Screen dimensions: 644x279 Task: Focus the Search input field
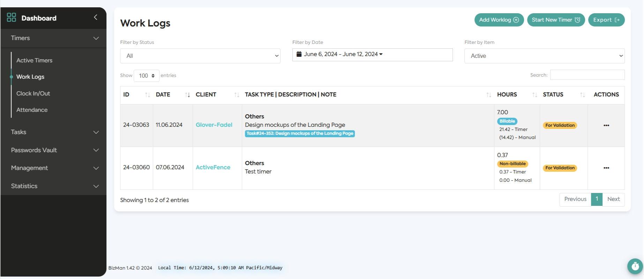[587, 75]
